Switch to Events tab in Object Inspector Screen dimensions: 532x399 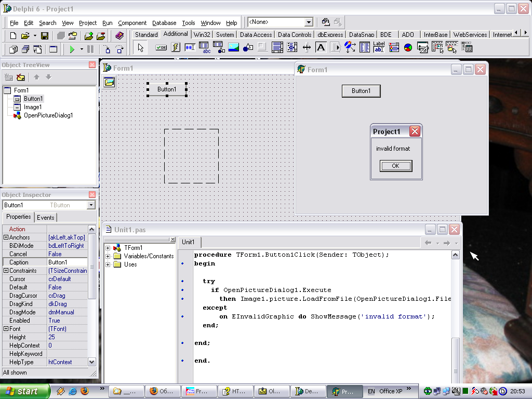46,218
